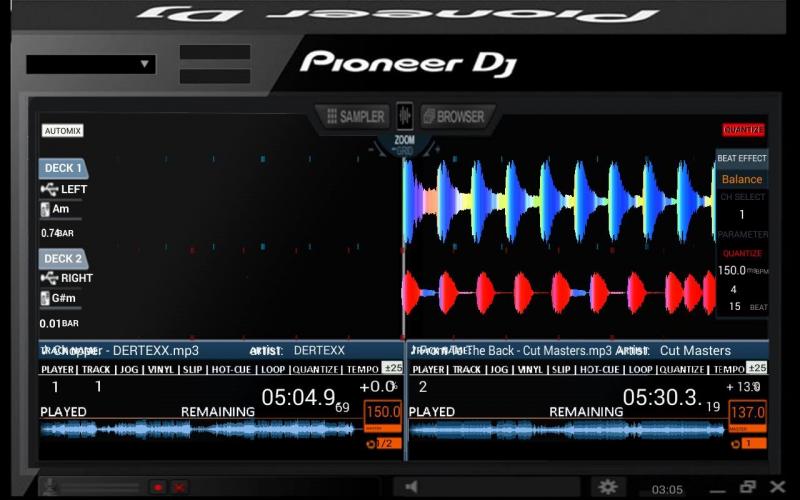Start recording with red record button
The width and height of the screenshot is (800, 500).
158,488
